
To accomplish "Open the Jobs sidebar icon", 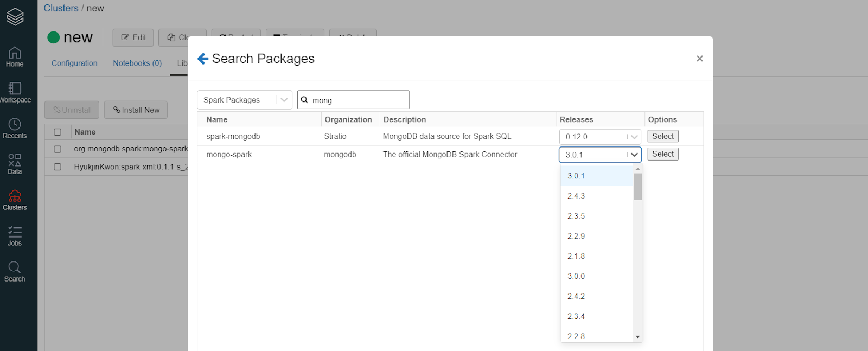I will (x=15, y=235).
